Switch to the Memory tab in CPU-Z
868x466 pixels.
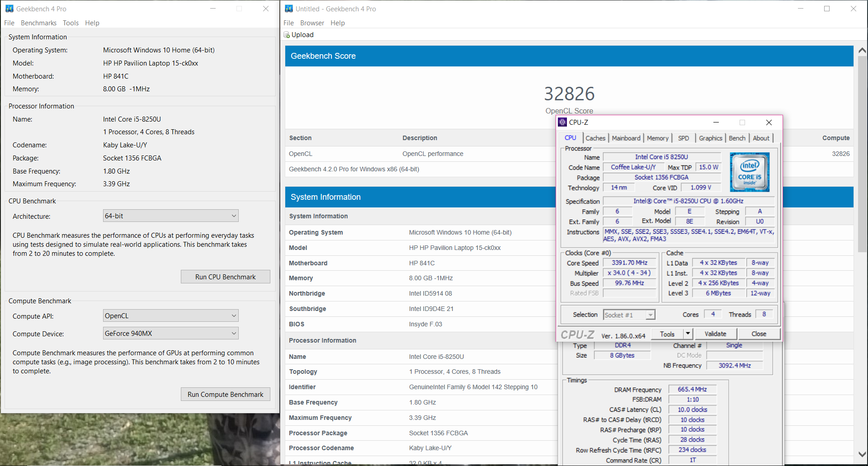coord(657,138)
